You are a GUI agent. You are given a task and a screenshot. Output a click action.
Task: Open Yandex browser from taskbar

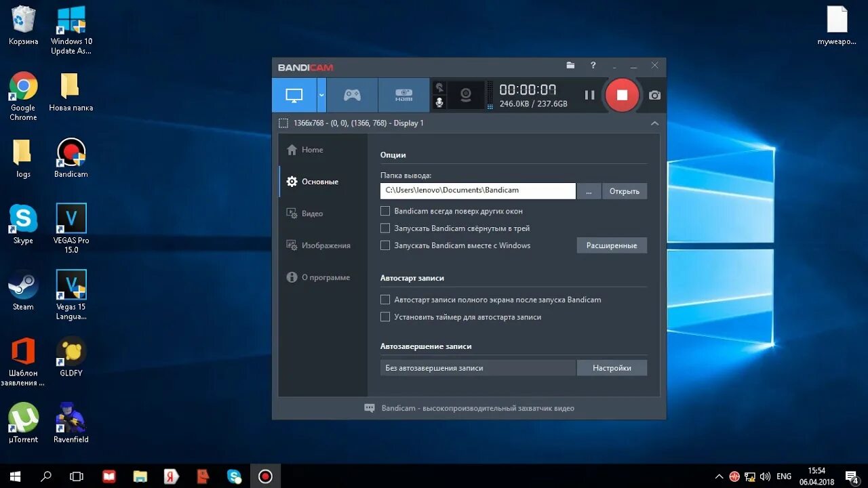172,476
